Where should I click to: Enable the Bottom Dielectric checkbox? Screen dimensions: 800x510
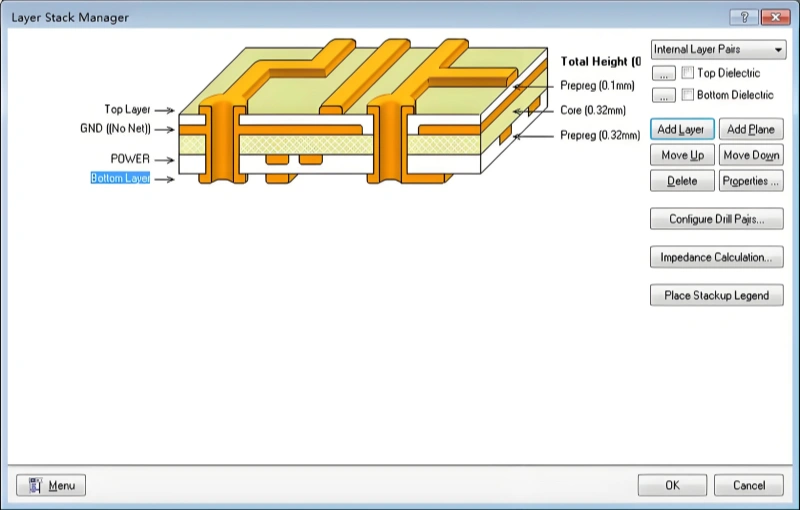point(688,95)
